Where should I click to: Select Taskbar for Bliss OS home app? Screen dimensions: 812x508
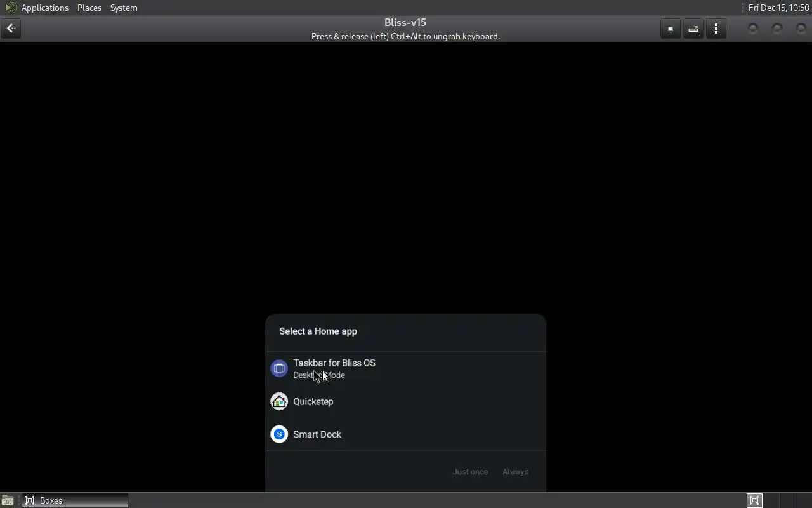406,368
